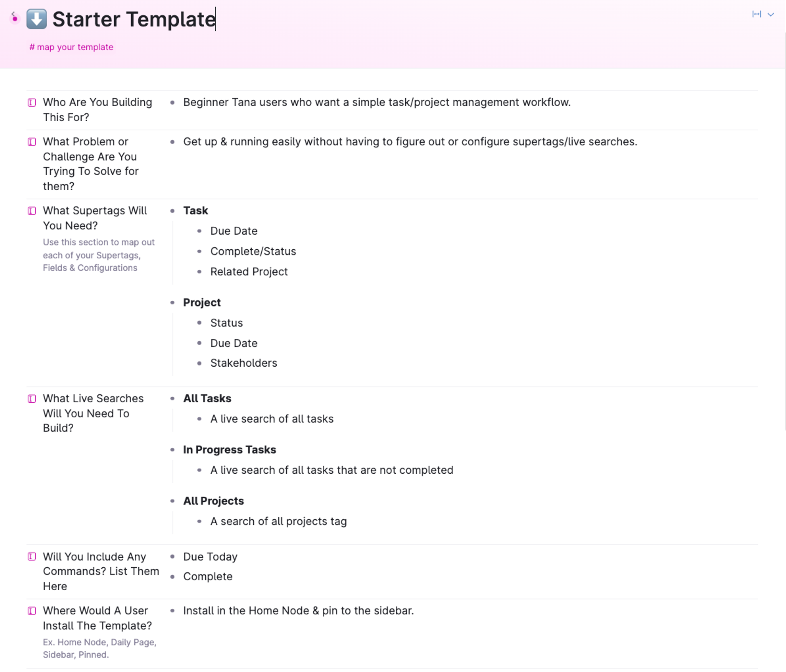Viewport: 786px width, 672px height.
Task: Select the "In Progress Tasks" node text
Action: pos(230,450)
